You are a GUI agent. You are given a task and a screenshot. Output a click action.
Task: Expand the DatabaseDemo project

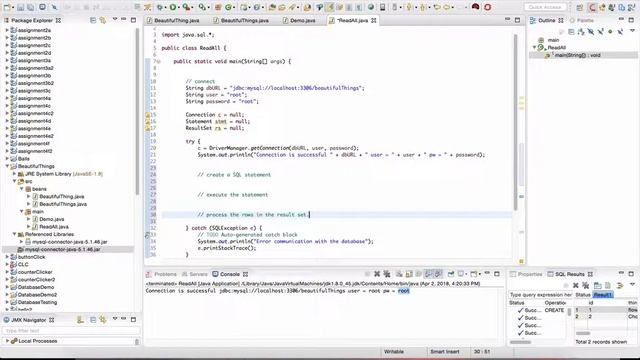point(7,287)
